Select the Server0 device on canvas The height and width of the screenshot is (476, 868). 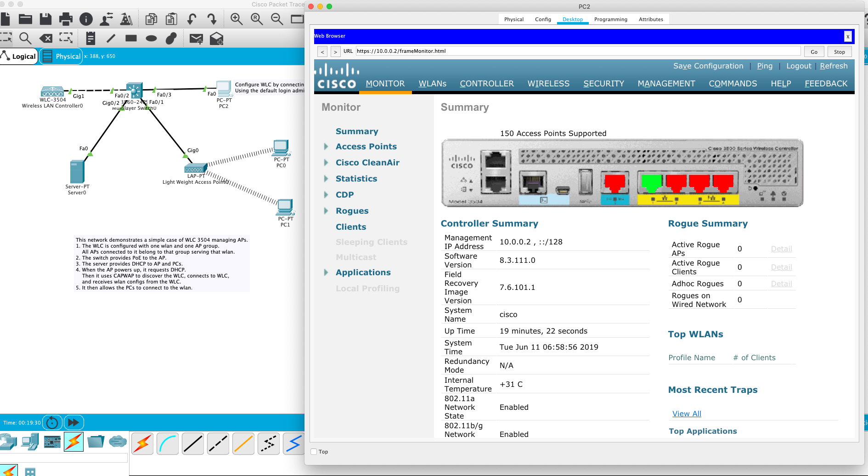(x=77, y=171)
